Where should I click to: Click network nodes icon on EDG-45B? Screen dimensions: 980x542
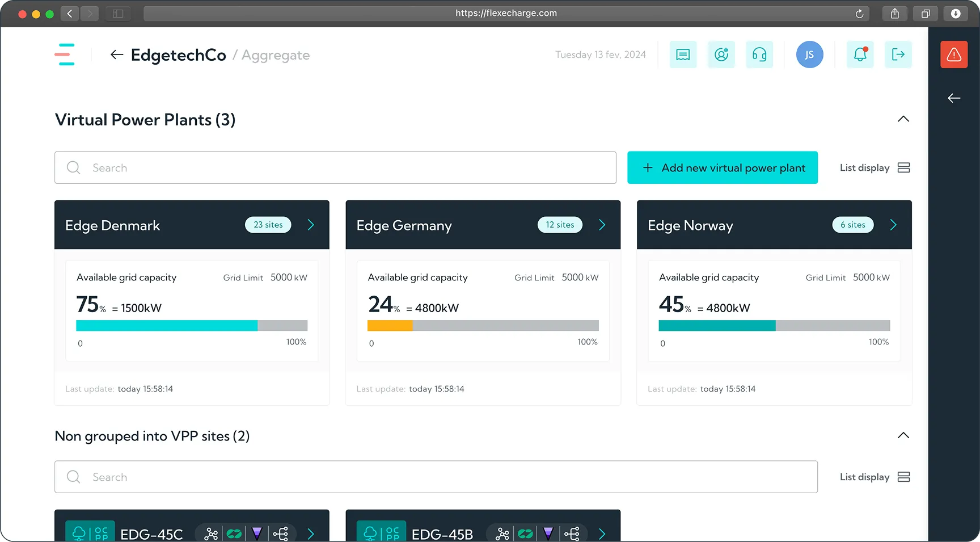pos(502,534)
